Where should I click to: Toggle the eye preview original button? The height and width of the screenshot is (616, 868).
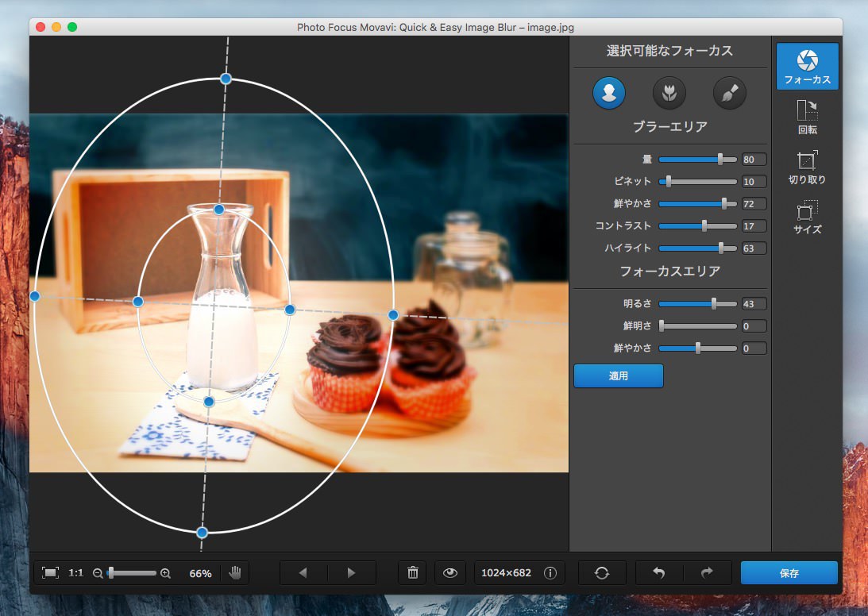[450, 572]
